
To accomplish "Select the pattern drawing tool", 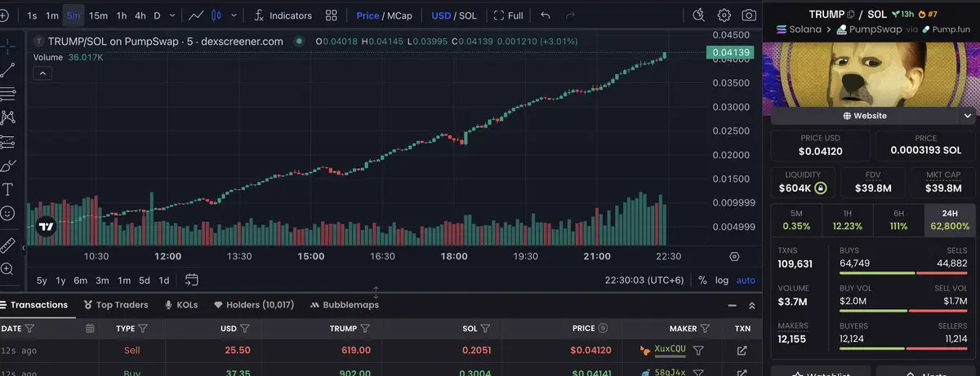I will click(8, 117).
